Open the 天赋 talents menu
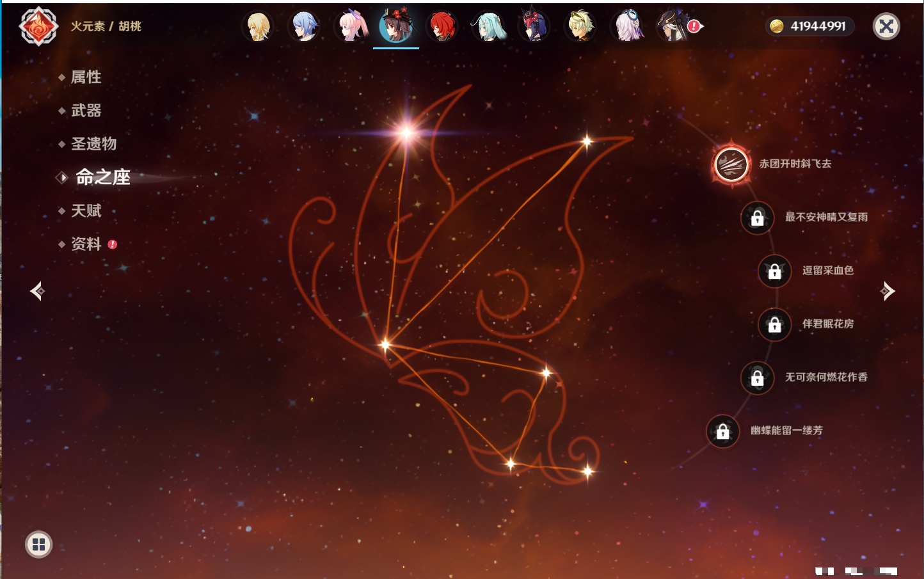 (86, 210)
